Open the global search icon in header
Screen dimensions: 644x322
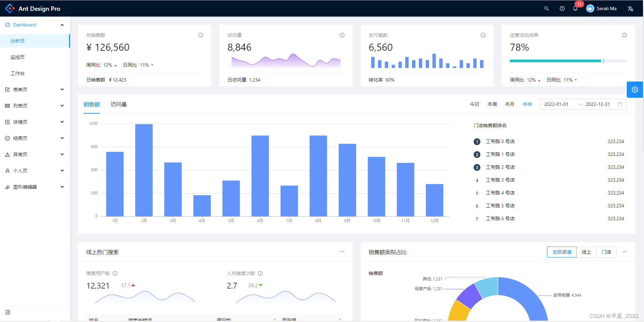(546, 8)
